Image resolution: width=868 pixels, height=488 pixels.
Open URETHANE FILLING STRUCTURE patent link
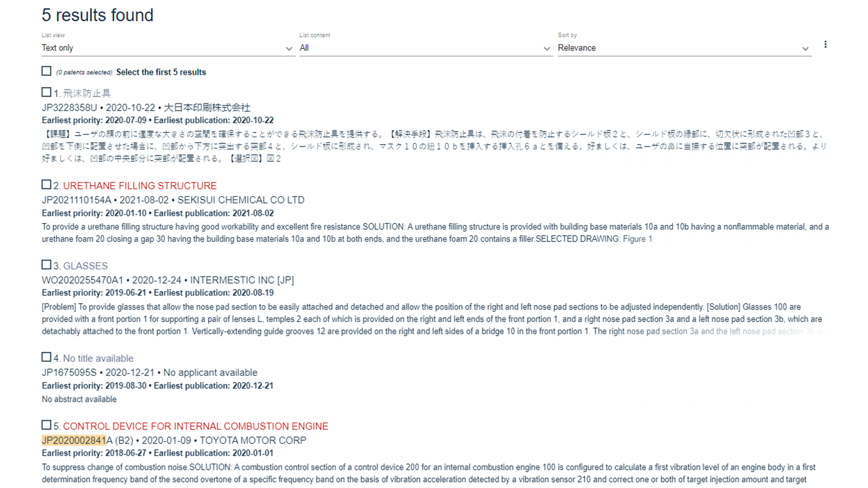click(x=140, y=186)
